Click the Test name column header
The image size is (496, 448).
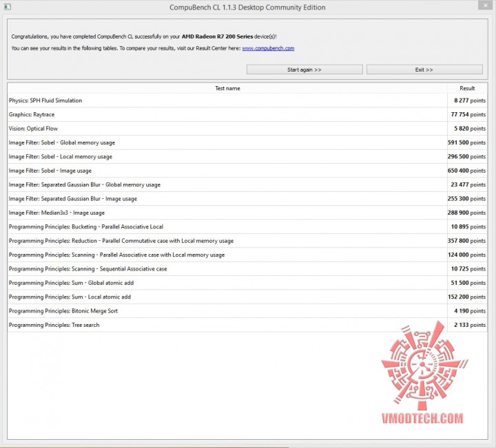227,88
